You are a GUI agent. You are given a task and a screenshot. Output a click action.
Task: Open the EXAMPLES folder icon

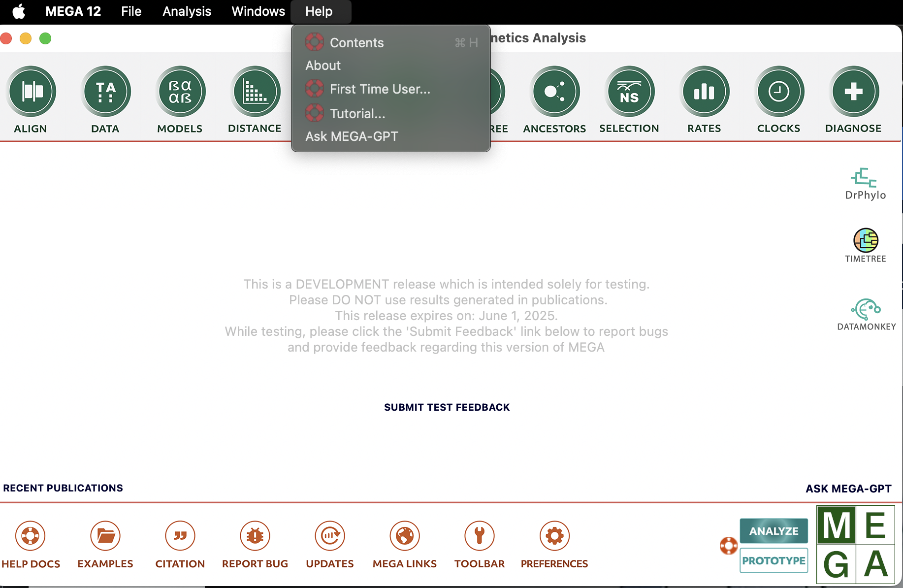click(105, 535)
